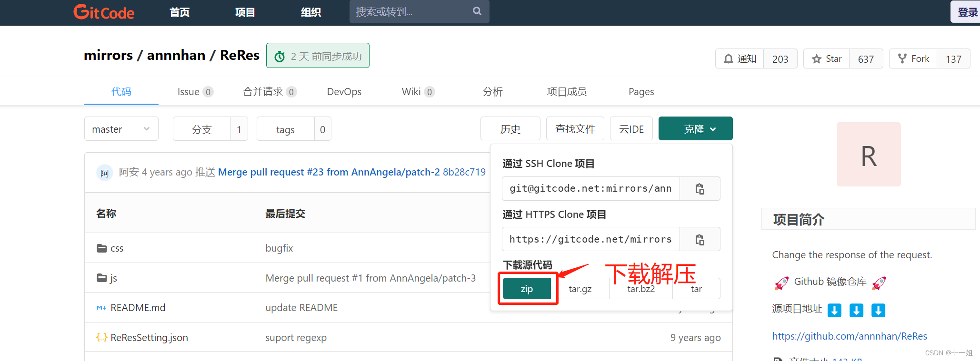Click the README.md markdown icon

[101, 308]
